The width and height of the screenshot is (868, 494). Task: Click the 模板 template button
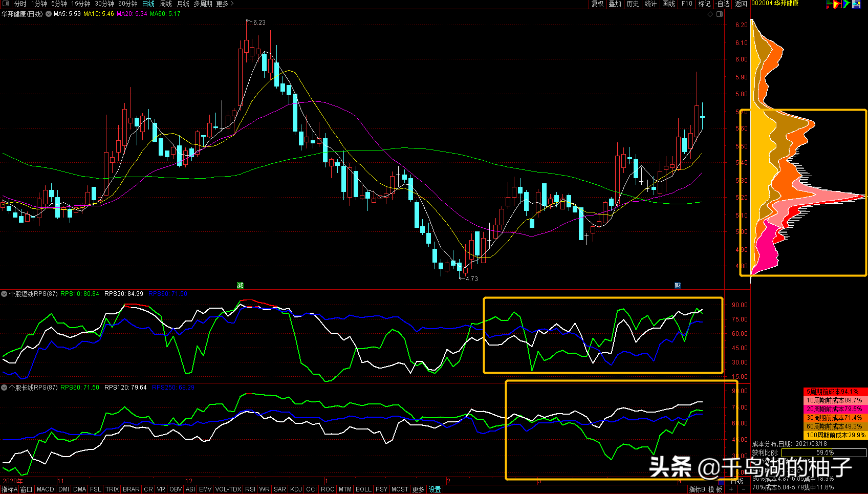coord(715,489)
